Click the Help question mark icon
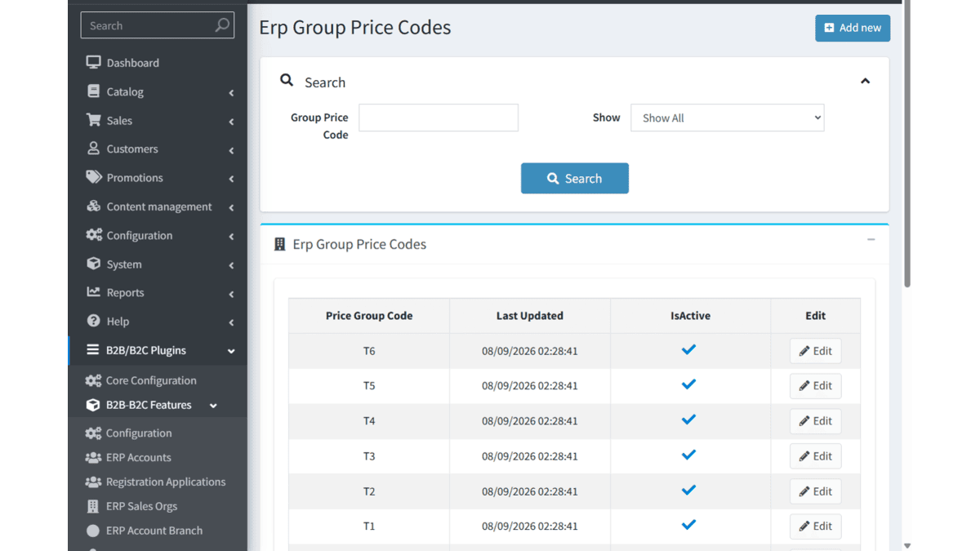The height and width of the screenshot is (551, 980). click(93, 321)
